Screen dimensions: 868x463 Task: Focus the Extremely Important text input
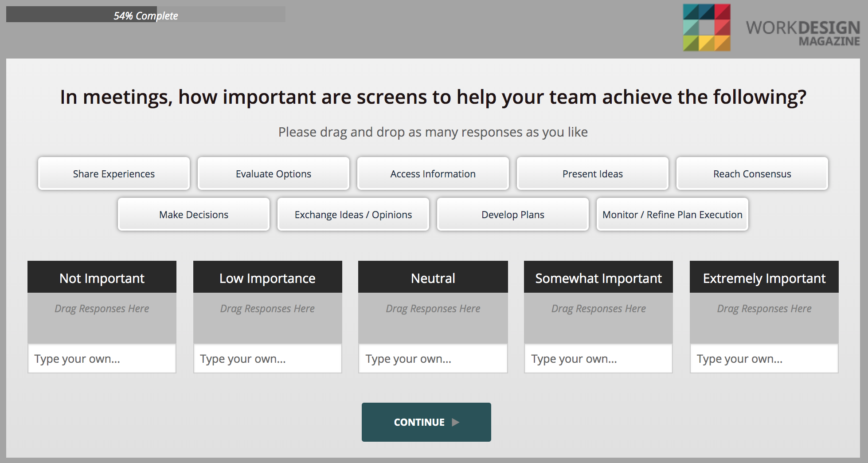(x=764, y=358)
